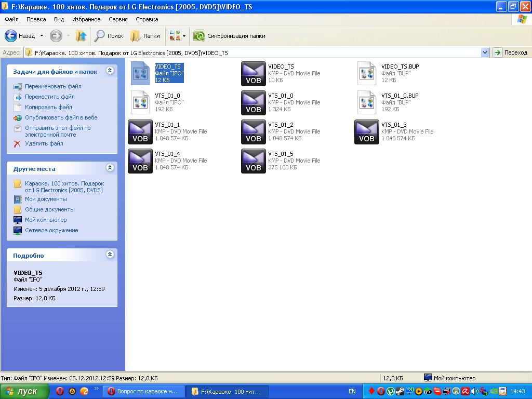
Task: Click 'Удалить файл' link
Action: [x=44, y=144]
